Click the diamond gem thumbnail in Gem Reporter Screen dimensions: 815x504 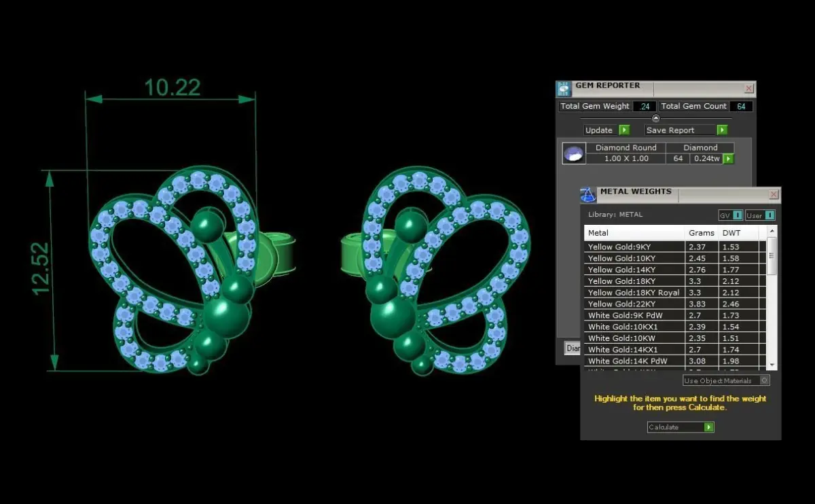tap(574, 154)
